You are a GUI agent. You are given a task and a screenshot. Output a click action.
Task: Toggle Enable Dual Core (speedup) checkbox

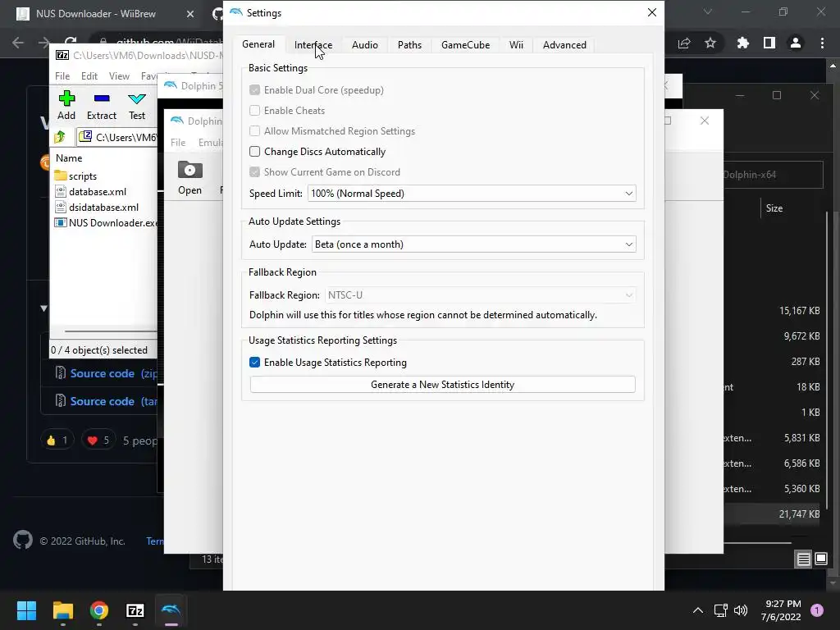[x=254, y=90]
